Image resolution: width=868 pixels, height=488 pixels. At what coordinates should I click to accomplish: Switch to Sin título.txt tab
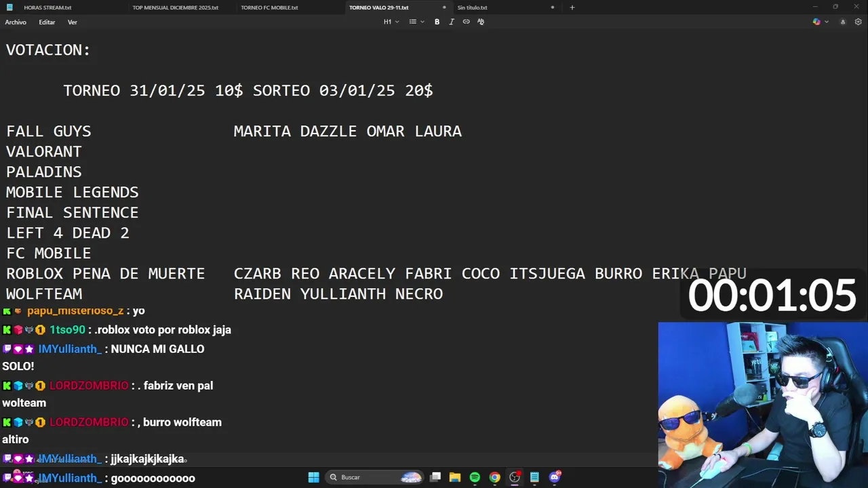pos(472,7)
